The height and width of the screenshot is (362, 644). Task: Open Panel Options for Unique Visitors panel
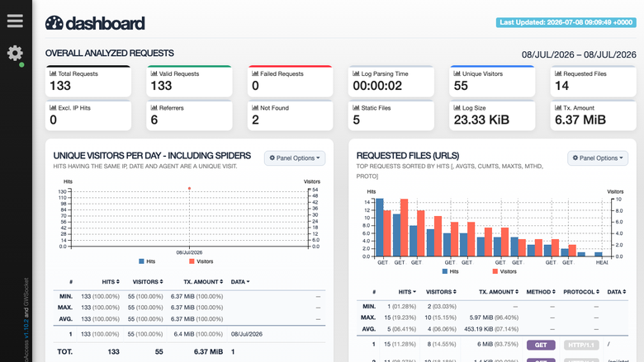pyautogui.click(x=295, y=158)
